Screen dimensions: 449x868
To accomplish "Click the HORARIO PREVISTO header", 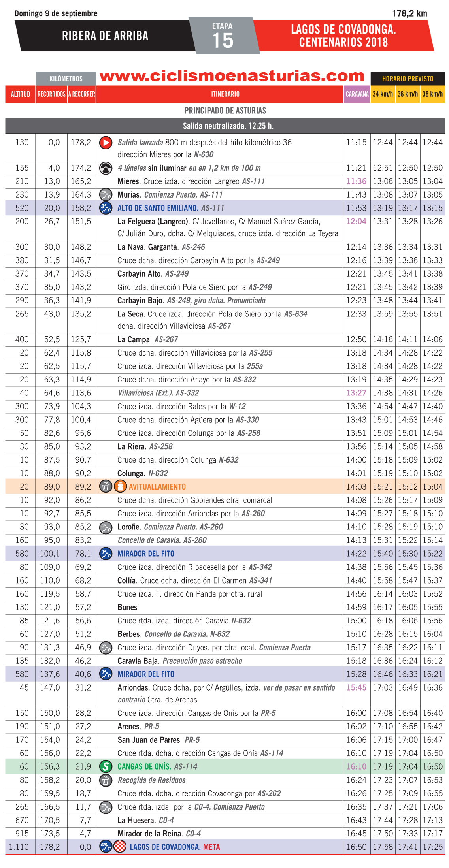I will coord(407,79).
